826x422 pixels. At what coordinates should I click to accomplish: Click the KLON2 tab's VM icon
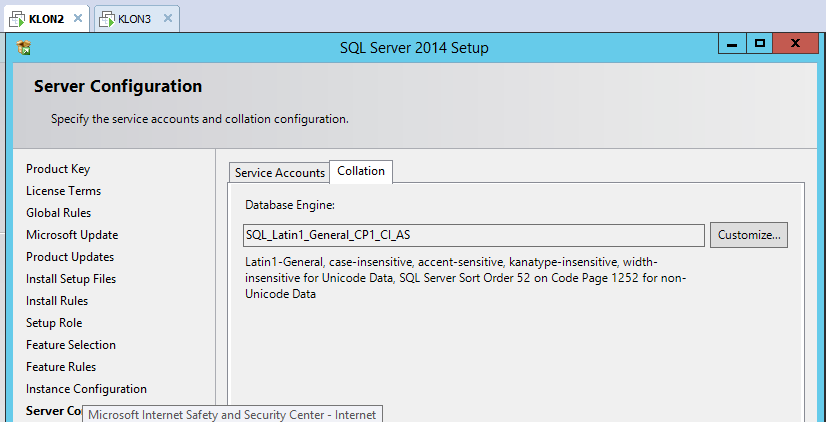(x=17, y=18)
